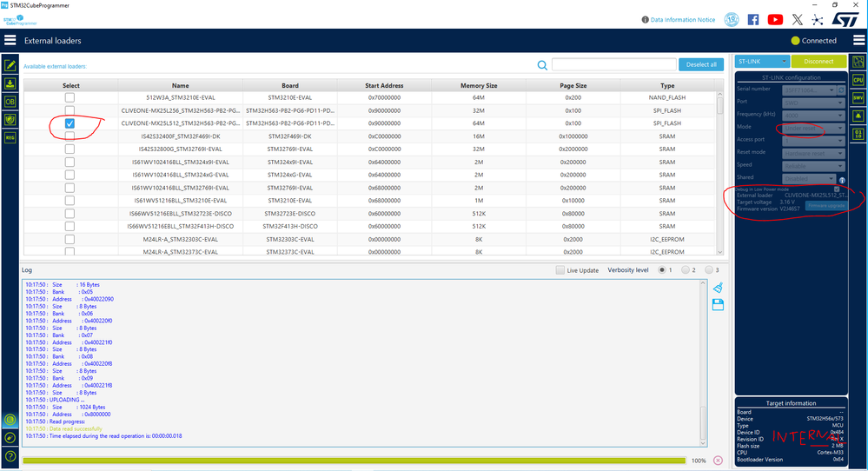This screenshot has width=868, height=471.
Task: Select the CLIVEONE-MX25L256 loader checkbox
Action: coord(70,110)
